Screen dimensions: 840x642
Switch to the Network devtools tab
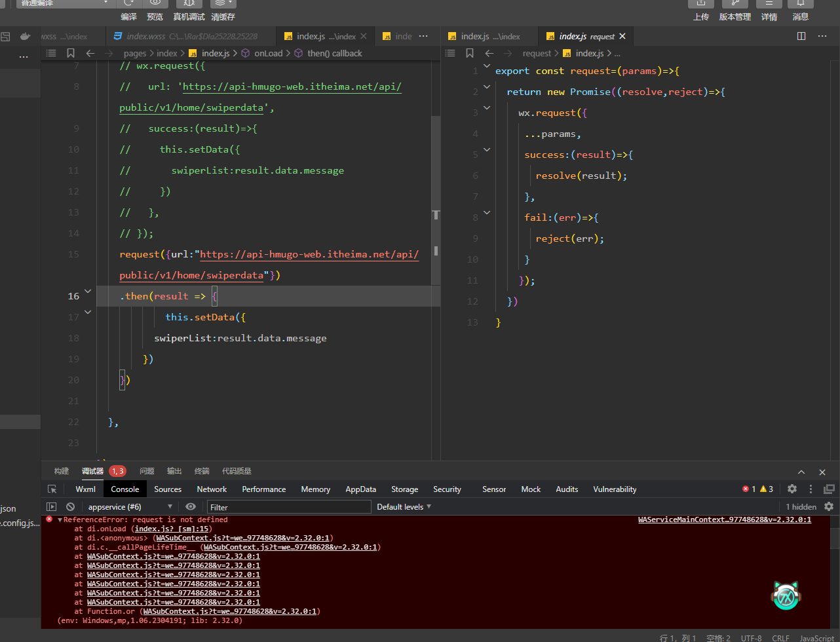[212, 489]
